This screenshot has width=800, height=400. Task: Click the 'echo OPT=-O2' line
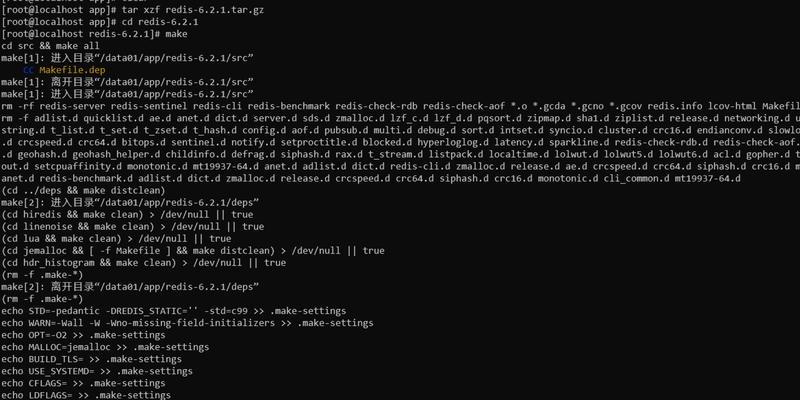(83, 335)
